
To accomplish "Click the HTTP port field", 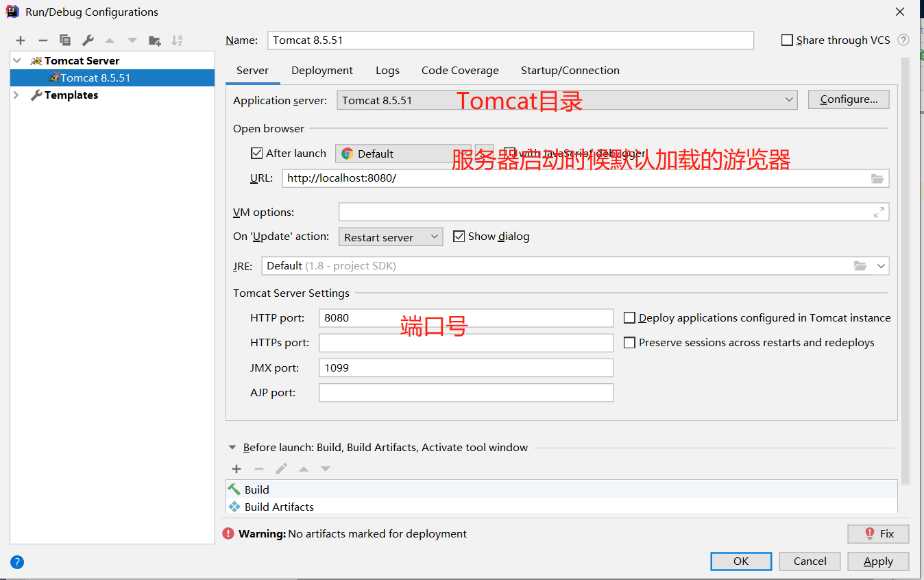I will (466, 318).
